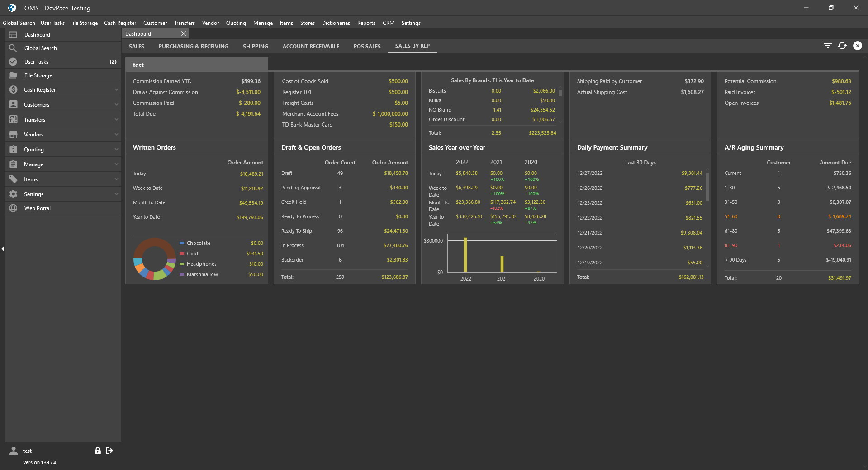The image size is (868, 470).
Task: Click the refresh dashboard icon
Action: pyautogui.click(x=842, y=46)
